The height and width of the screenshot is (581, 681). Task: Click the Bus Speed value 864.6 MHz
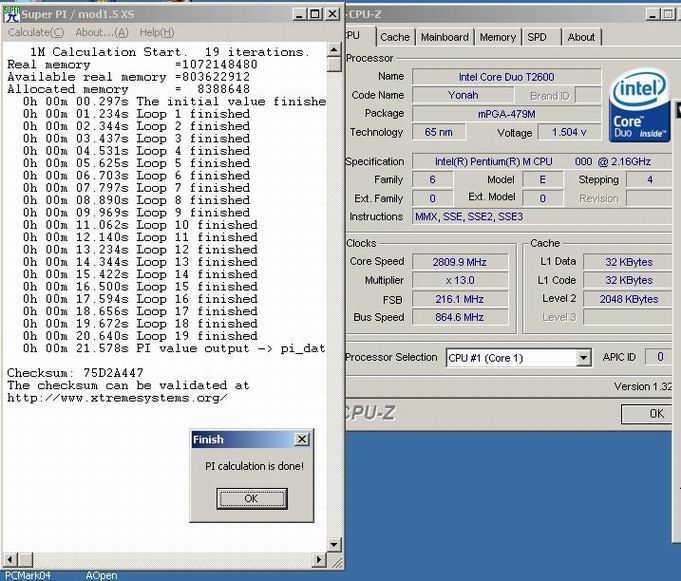(x=460, y=317)
